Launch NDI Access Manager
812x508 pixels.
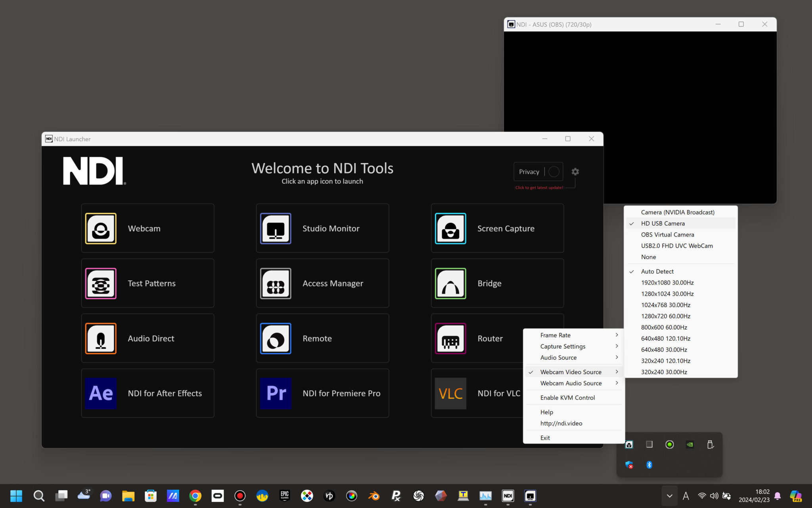322,283
